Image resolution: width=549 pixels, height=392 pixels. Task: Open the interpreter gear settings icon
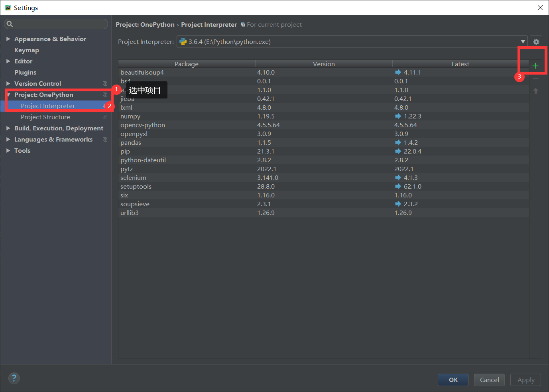click(536, 41)
